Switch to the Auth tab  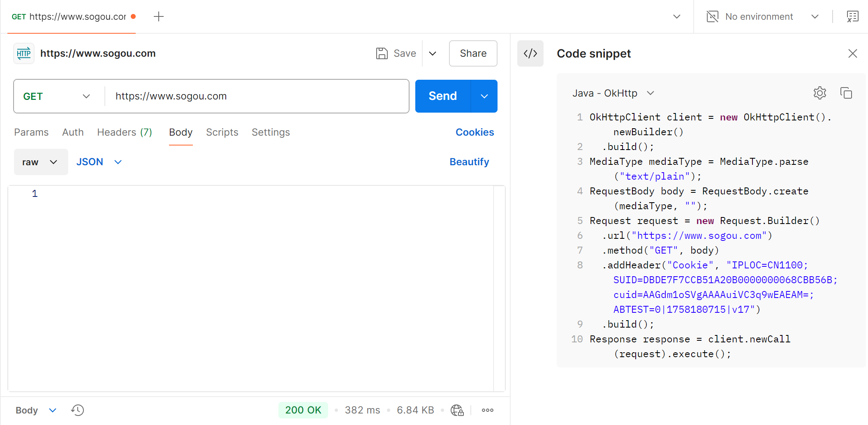point(73,132)
